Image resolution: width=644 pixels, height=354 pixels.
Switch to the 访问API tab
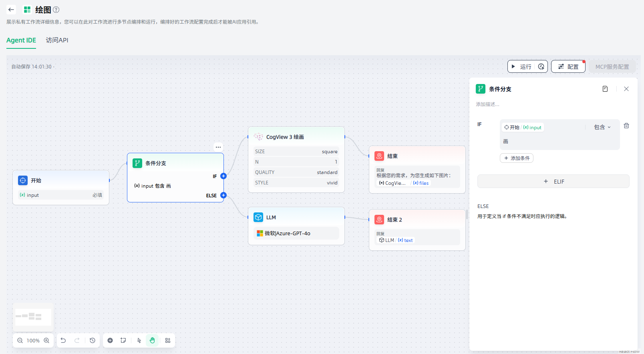point(57,40)
